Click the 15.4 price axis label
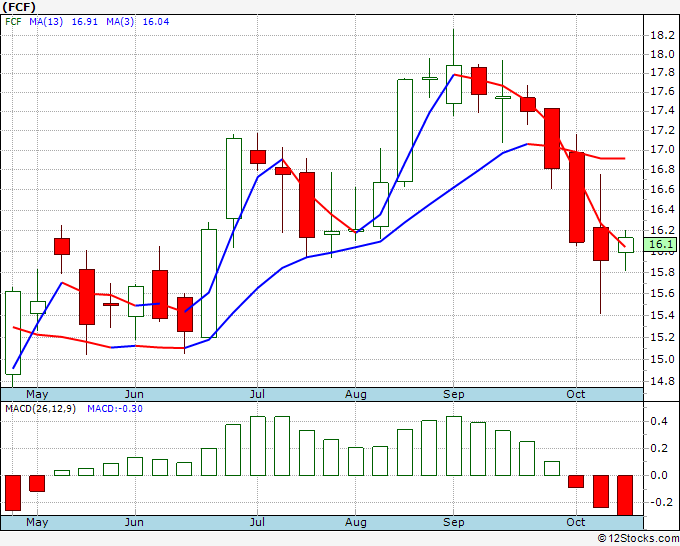 662,315
